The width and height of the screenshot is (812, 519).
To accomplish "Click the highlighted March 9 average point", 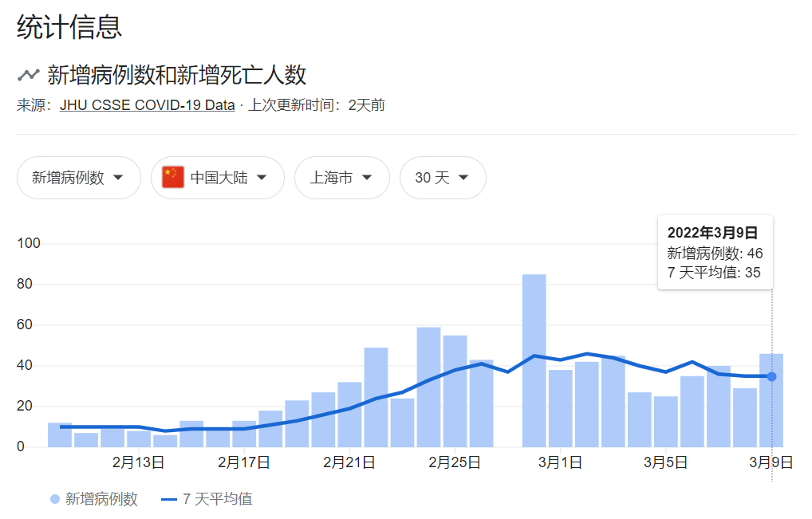I will [771, 377].
